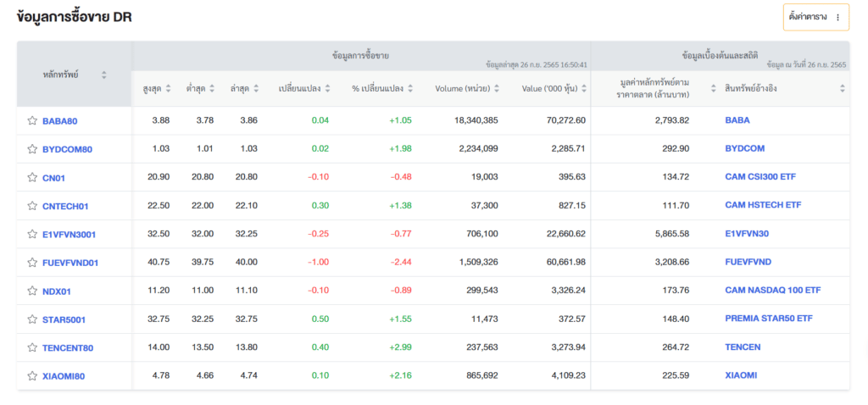Open the STAR5001 security link
The height and width of the screenshot is (405, 868).
coord(64,319)
